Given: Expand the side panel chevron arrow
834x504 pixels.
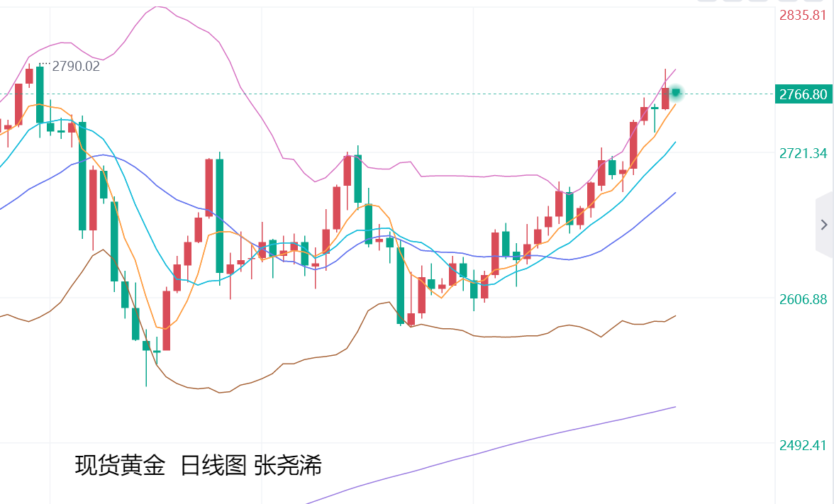Looking at the screenshot, I should [823, 225].
